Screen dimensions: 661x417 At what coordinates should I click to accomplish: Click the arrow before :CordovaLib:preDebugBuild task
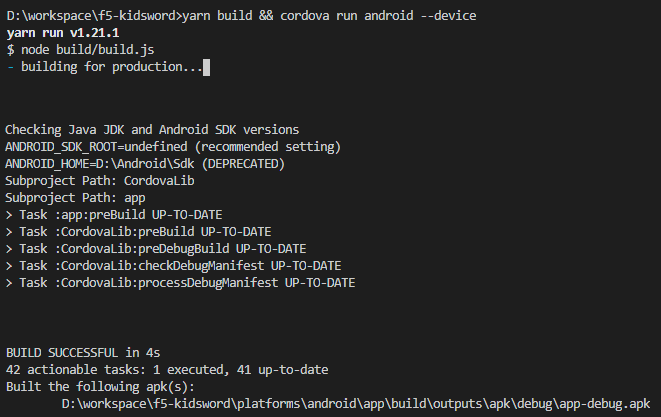9,249
